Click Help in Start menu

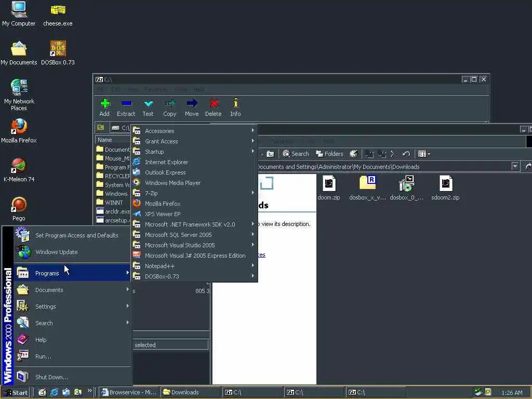72,340
